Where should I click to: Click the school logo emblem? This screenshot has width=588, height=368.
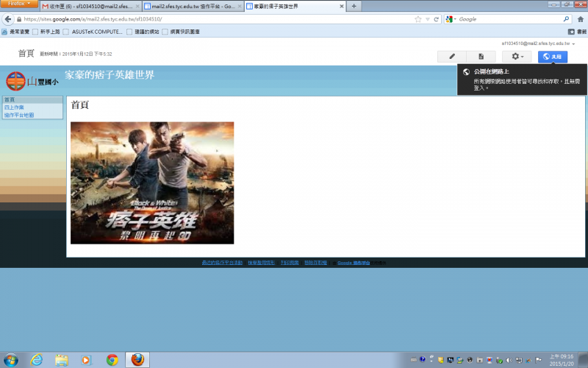[x=15, y=81]
